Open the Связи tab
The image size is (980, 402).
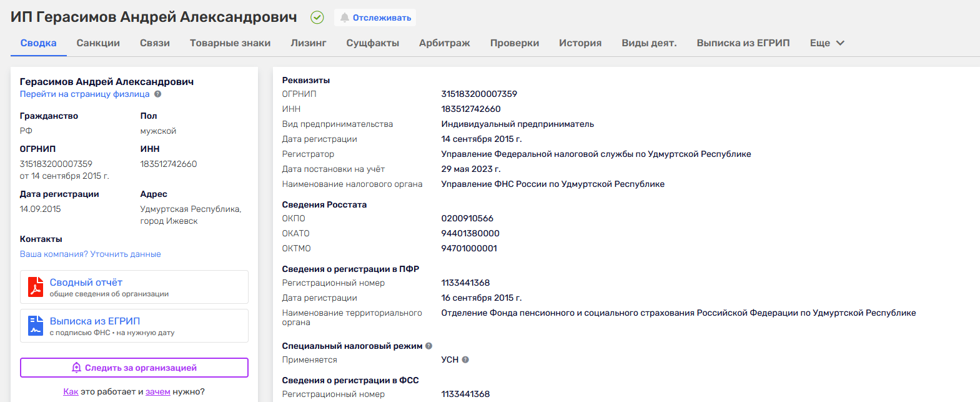pos(155,43)
